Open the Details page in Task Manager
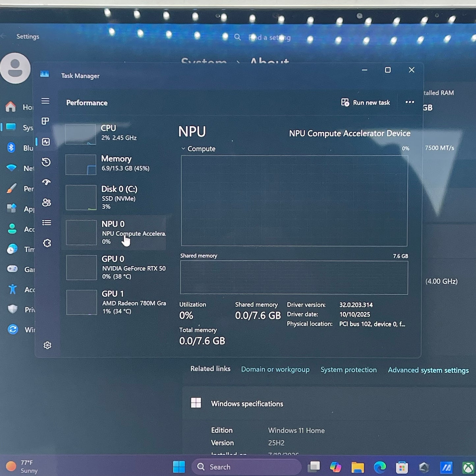The height and width of the screenshot is (476, 476). click(47, 223)
